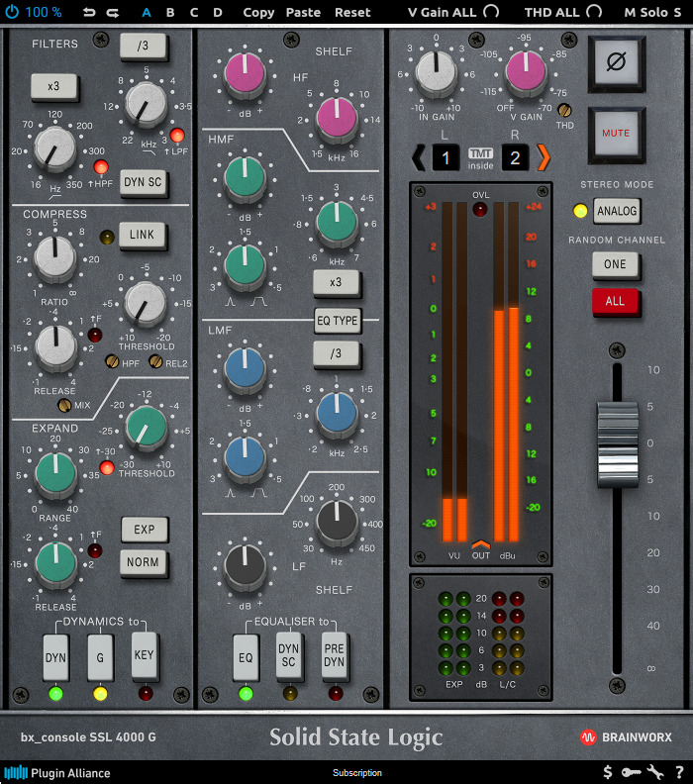Click the undo arrow icon
The image size is (693, 784).
tap(89, 13)
